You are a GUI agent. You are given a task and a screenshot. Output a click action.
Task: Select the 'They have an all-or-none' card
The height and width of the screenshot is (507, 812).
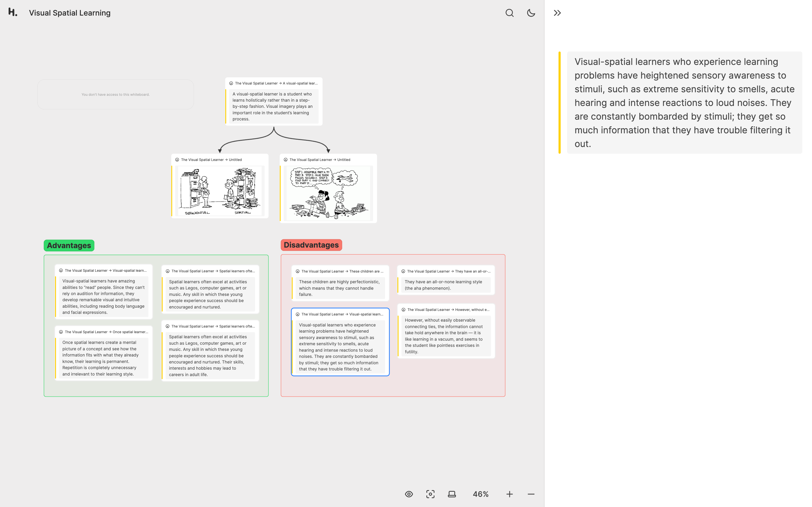pyautogui.click(x=445, y=285)
